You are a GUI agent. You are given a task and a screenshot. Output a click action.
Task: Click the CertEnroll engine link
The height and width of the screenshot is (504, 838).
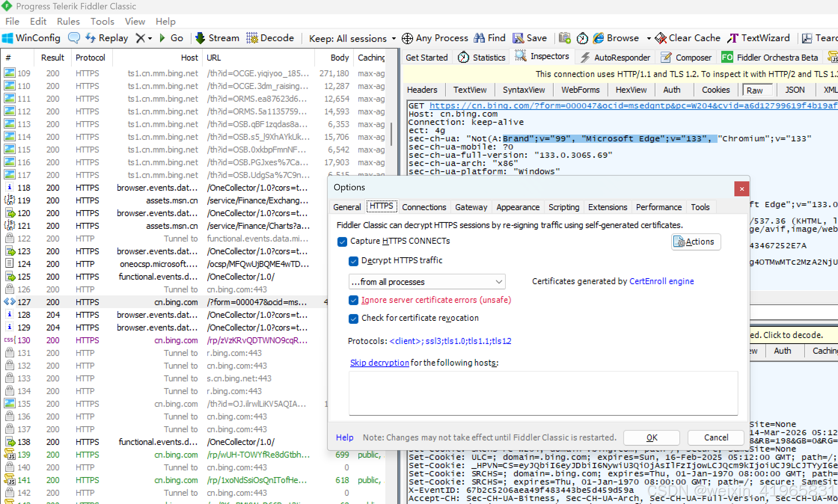pyautogui.click(x=661, y=281)
